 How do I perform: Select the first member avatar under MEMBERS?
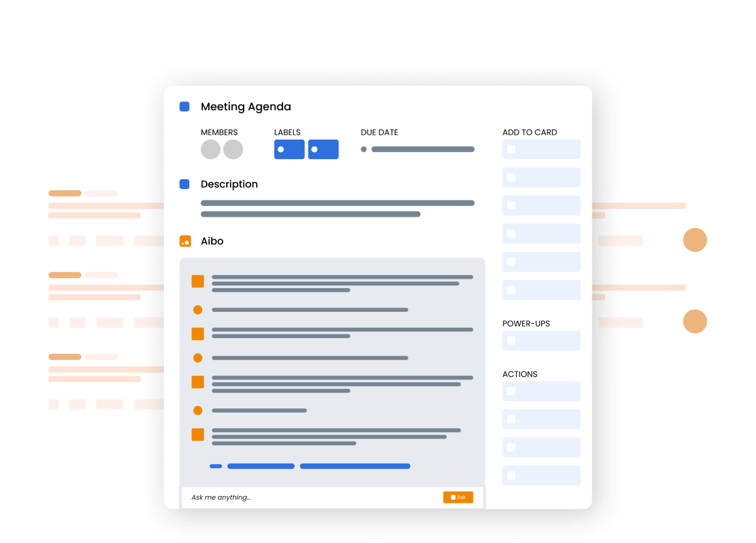210,150
